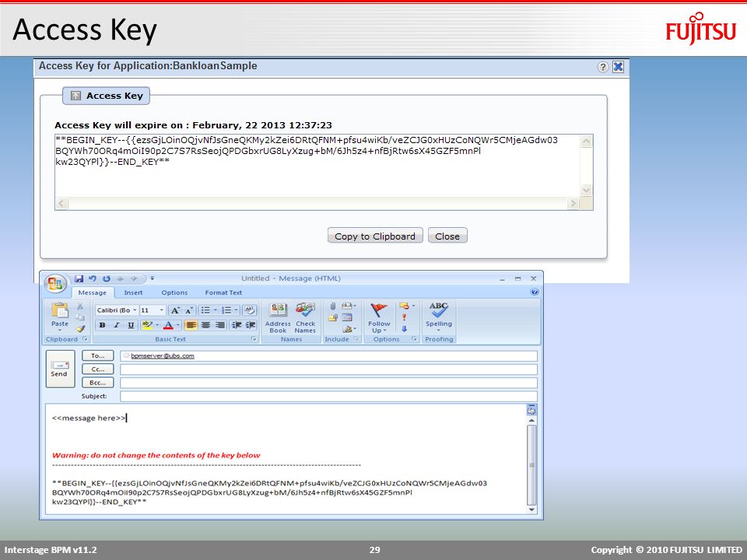Align text right

[220, 325]
